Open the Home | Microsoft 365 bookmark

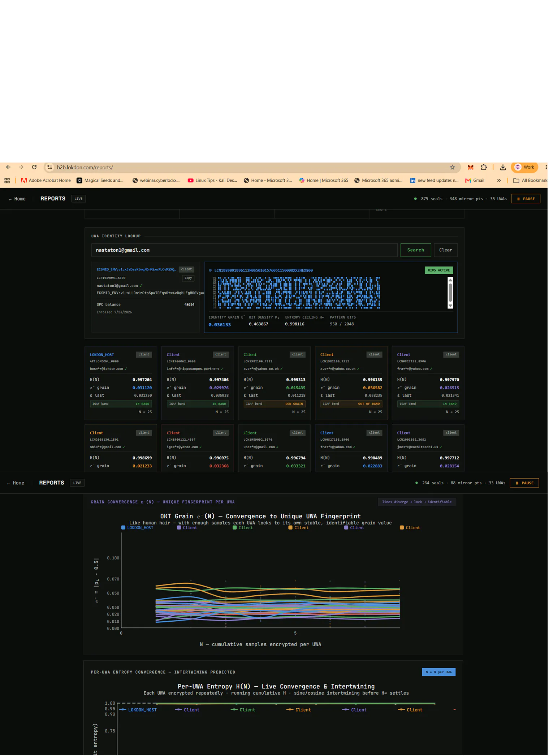(x=324, y=181)
